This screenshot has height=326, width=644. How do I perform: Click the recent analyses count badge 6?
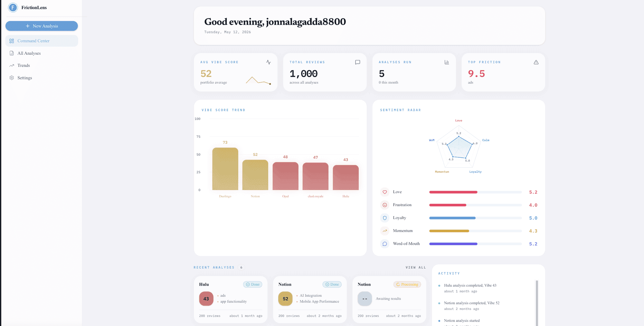pyautogui.click(x=241, y=267)
